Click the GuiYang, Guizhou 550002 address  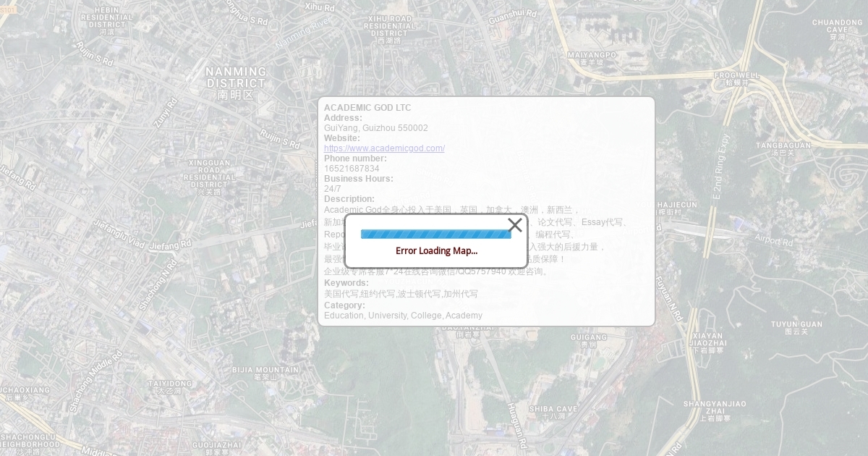(375, 128)
